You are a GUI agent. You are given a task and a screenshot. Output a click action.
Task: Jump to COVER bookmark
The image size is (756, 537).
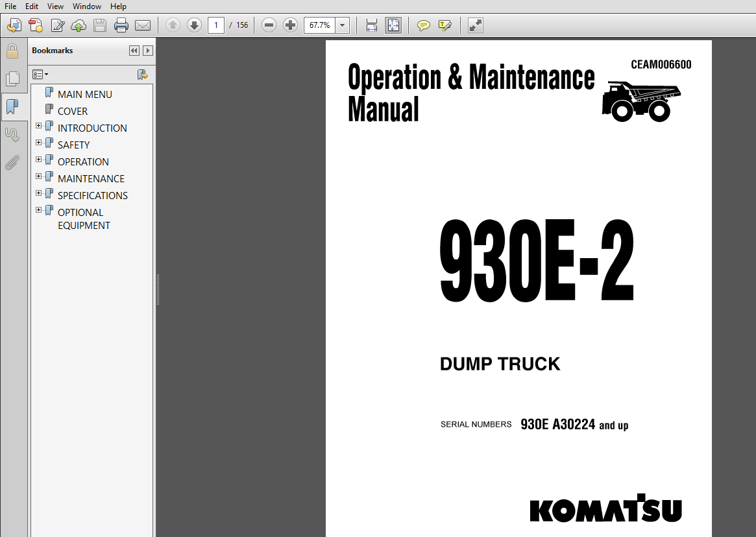[73, 112]
